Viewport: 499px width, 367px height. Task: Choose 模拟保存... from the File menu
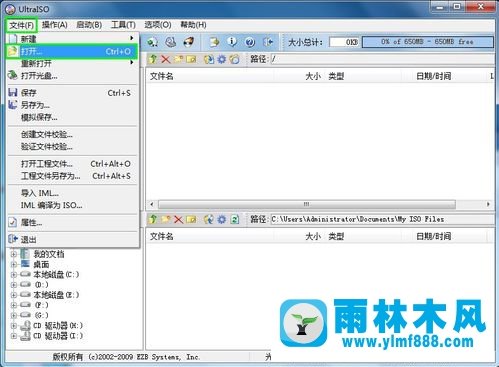(x=72, y=117)
